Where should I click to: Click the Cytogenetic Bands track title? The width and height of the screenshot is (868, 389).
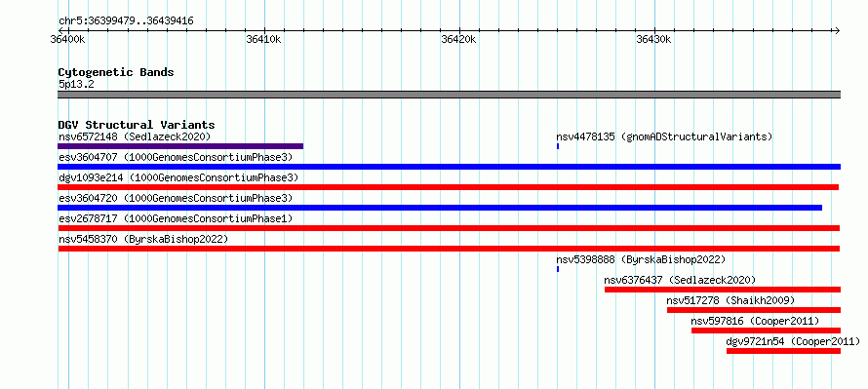click(x=116, y=72)
